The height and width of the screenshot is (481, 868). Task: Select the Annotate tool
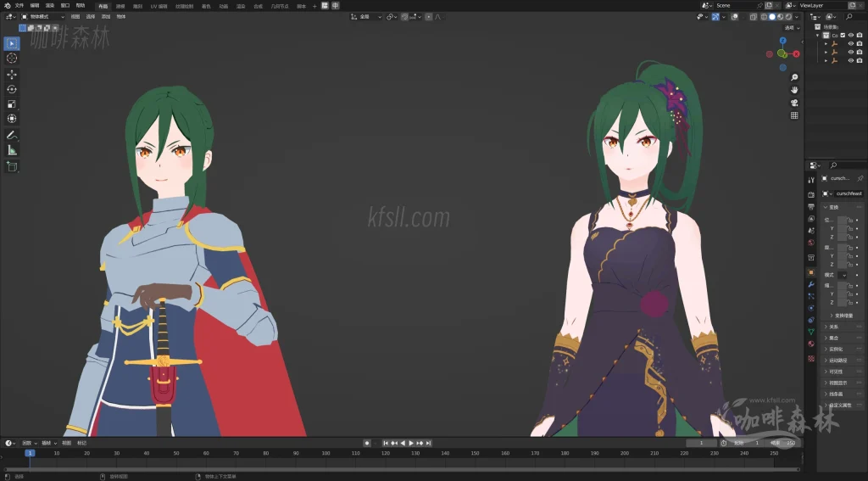tap(12, 135)
